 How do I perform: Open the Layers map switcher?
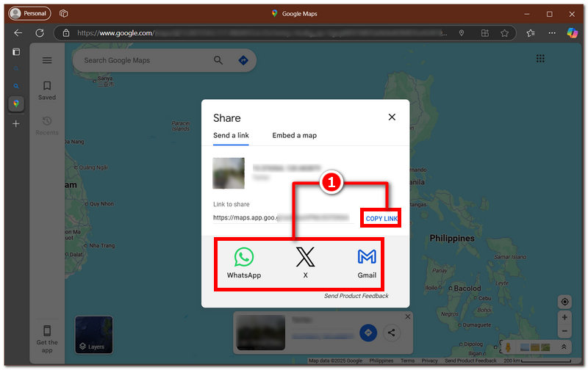[94, 335]
